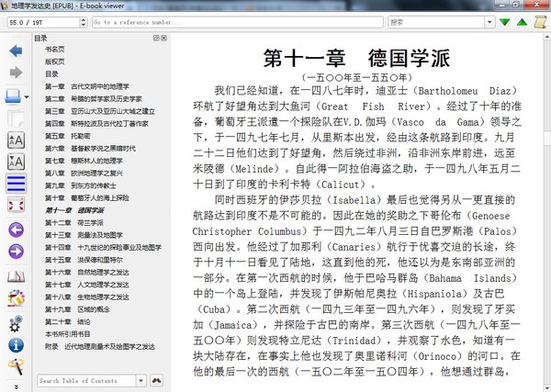Jump to 第六章 in the contents list
The height and width of the screenshot is (392, 551).
click(x=90, y=149)
